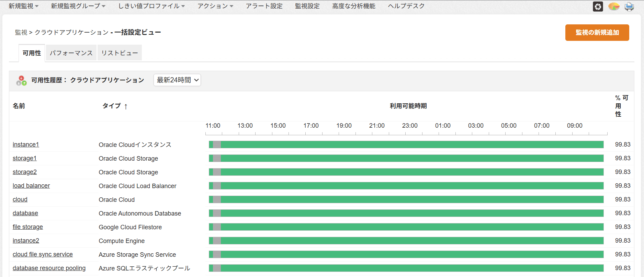Open the 新規監視 dropdown menu
644x277 pixels.
click(x=23, y=6)
